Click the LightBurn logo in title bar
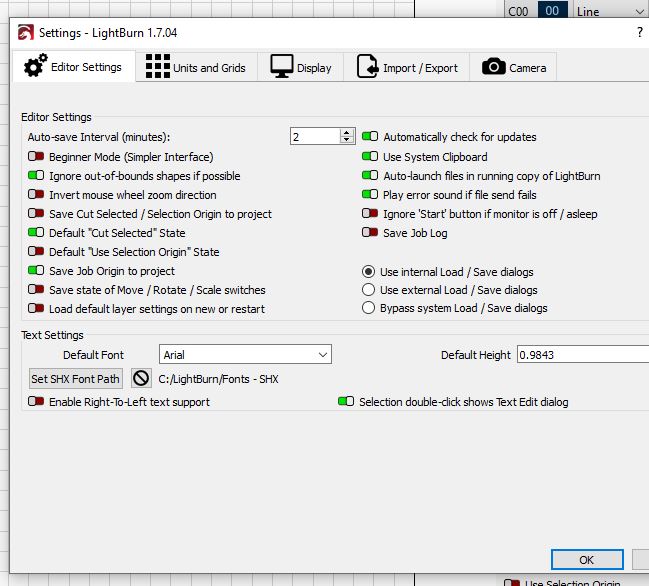The image size is (649, 586). pos(26,32)
